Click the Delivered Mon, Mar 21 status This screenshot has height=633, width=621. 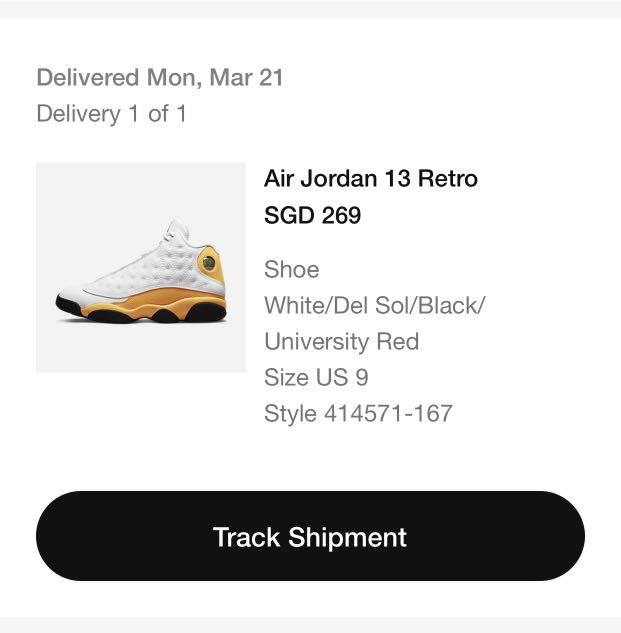tap(160, 78)
